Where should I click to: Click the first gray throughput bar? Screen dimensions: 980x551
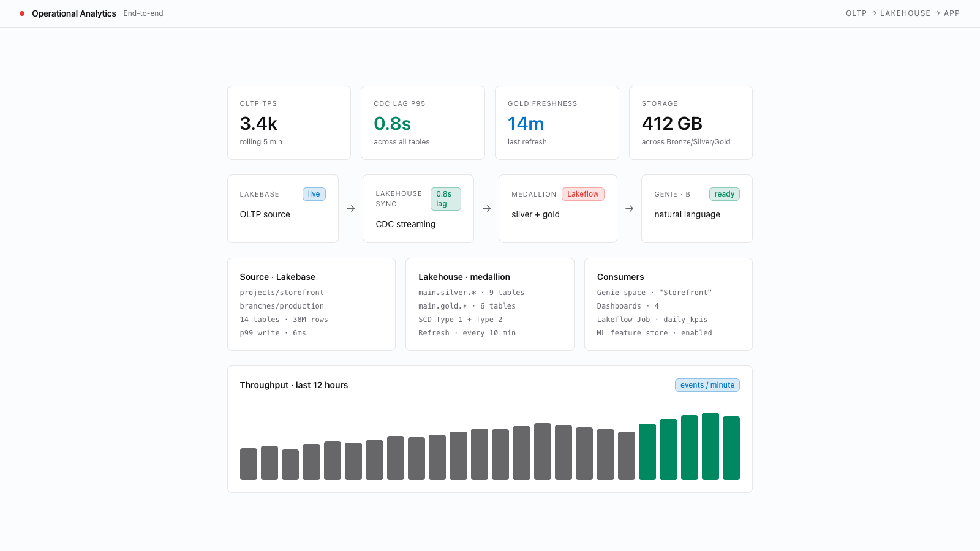[249, 464]
